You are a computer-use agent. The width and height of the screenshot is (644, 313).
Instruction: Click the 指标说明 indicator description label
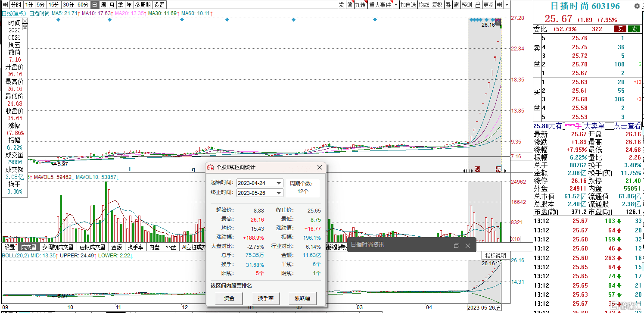495,256
